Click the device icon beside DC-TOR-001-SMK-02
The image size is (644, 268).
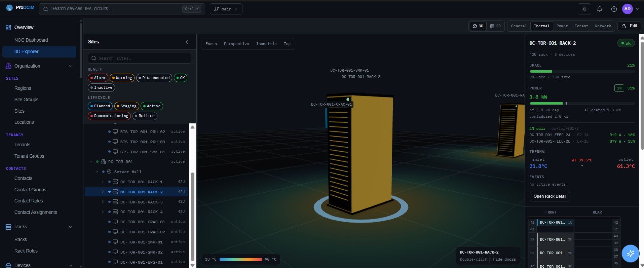115,252
